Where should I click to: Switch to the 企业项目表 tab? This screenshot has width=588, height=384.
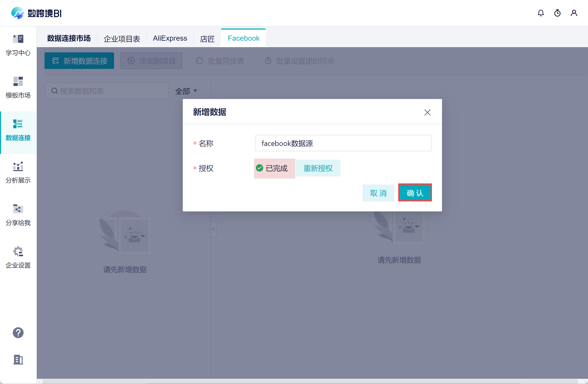click(x=122, y=39)
